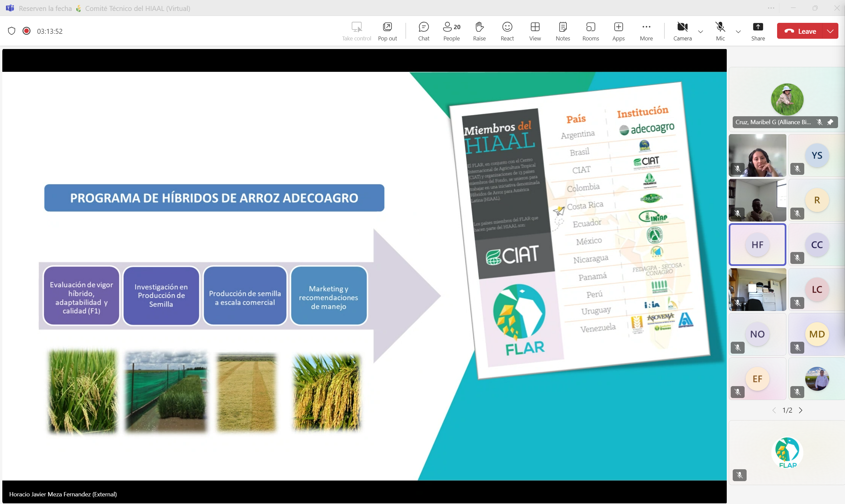This screenshot has height=504, width=845.
Task: Click the meeting title Comité Técnico del HIAAL
Action: [137, 8]
